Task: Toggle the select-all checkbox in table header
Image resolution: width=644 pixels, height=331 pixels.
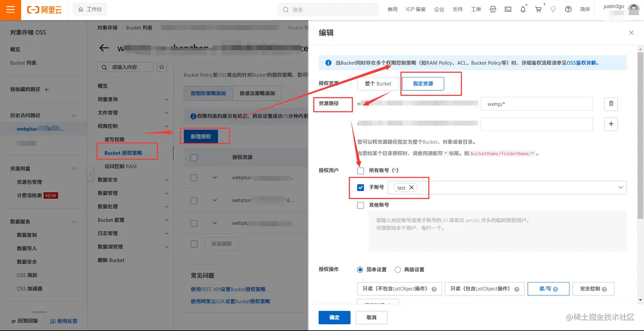Action: [194, 157]
